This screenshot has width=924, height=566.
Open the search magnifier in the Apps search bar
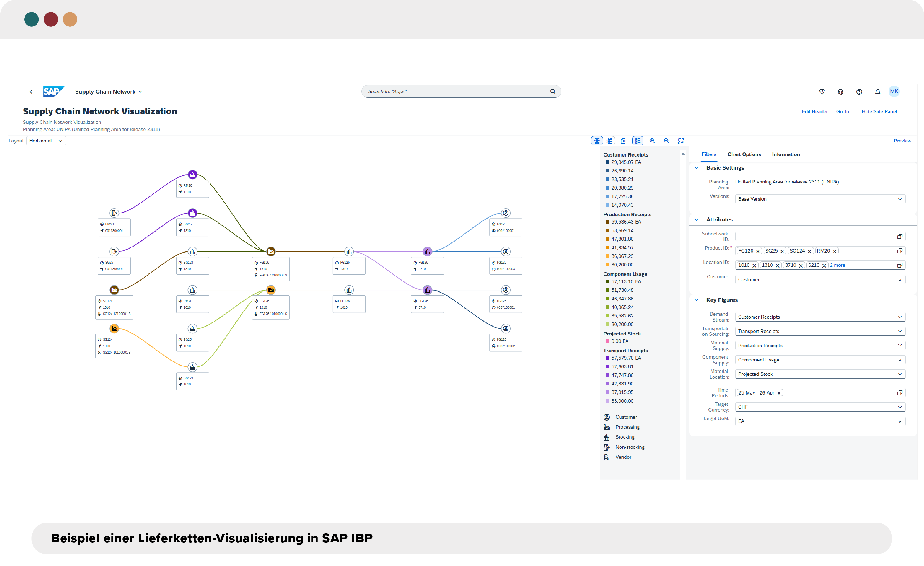coord(552,91)
